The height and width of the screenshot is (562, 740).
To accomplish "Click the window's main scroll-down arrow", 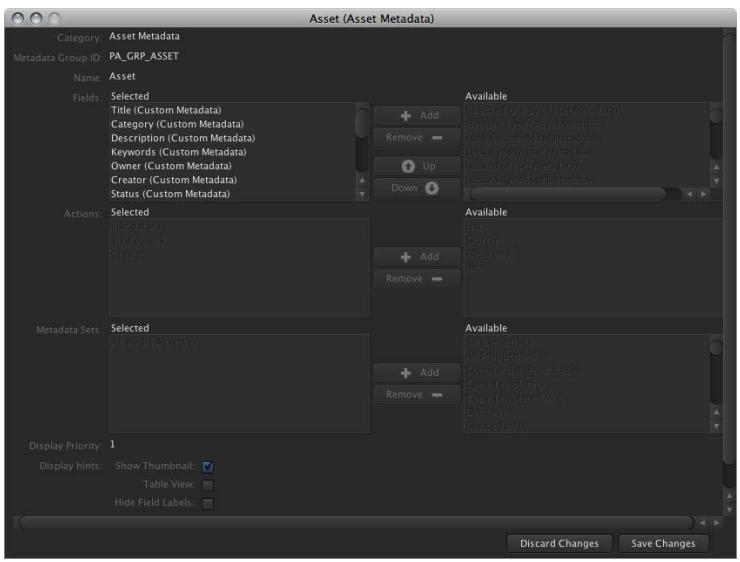I will 729,510.
